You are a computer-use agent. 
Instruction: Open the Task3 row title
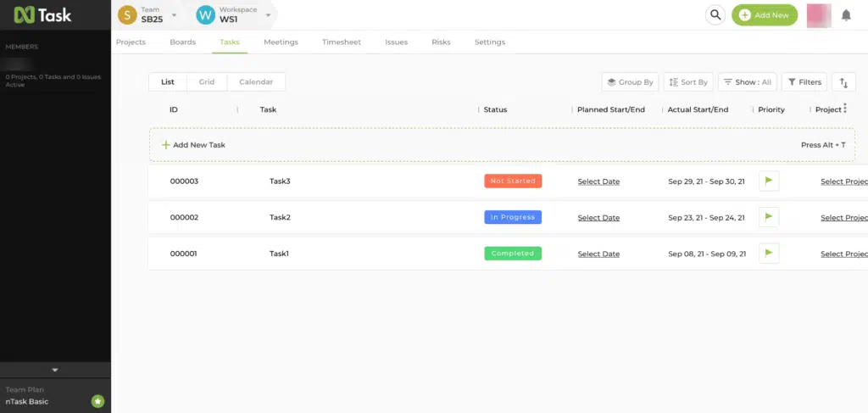click(x=280, y=181)
